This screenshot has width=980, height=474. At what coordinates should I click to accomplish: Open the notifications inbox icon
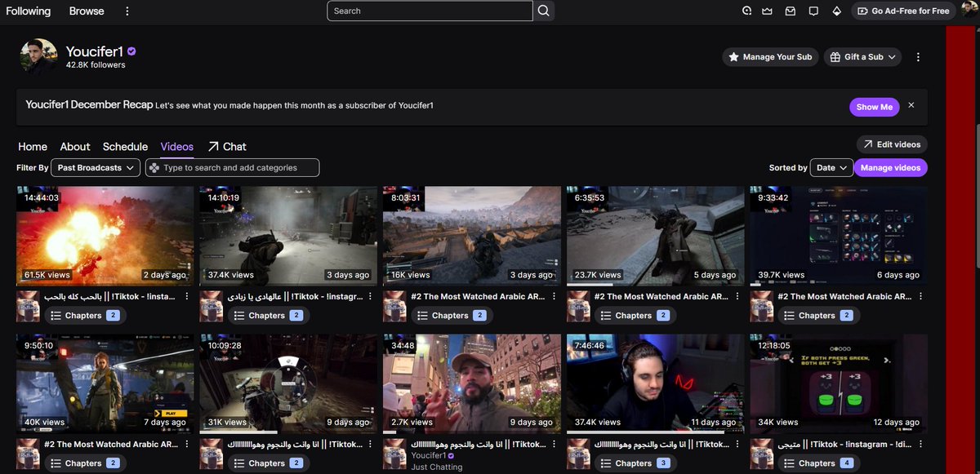pos(791,11)
